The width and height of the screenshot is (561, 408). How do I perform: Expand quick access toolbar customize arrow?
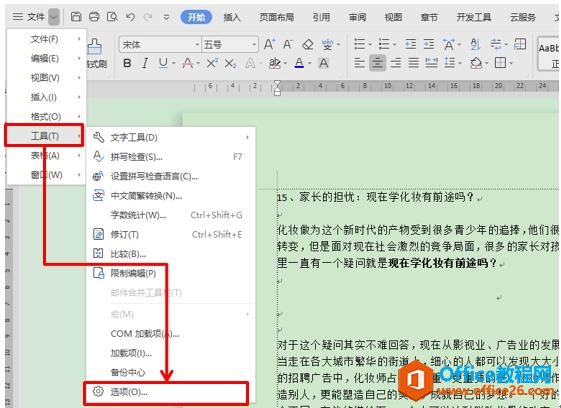coord(166,17)
